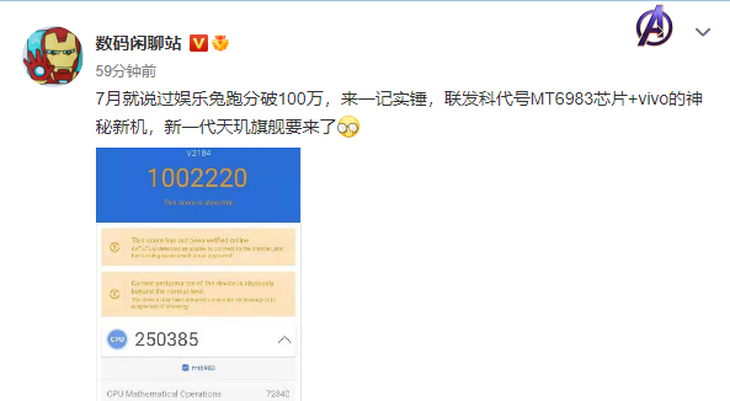
Task: Click the blue score header area
Action: (198, 185)
